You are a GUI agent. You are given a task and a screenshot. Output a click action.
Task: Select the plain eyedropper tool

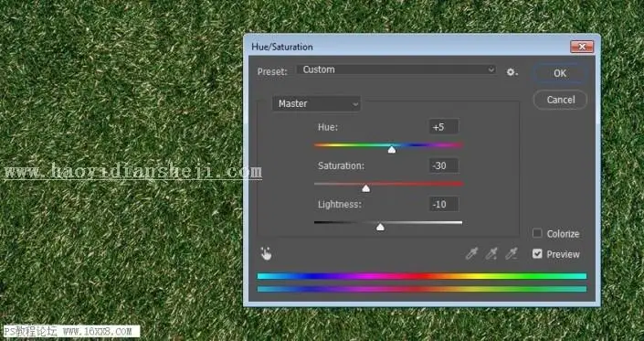pos(471,253)
